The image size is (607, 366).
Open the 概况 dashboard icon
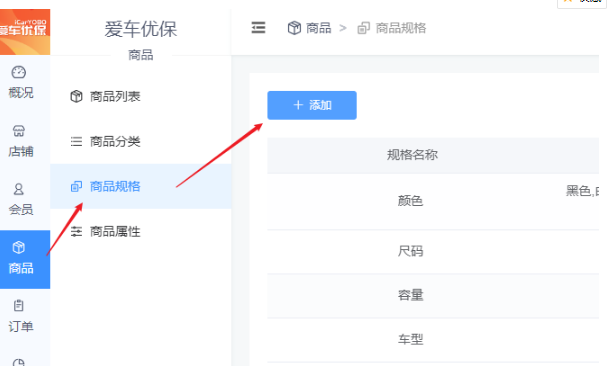pyautogui.click(x=19, y=72)
